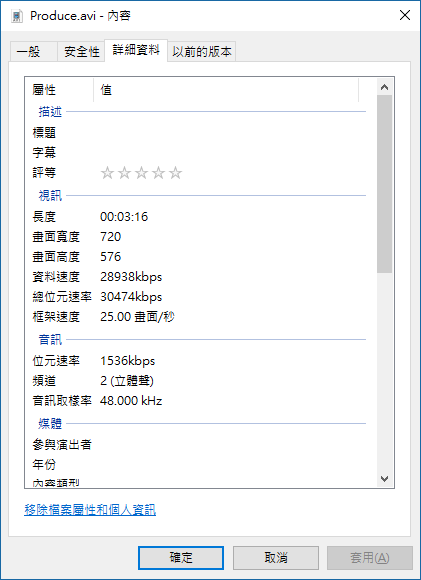Select the 長度 value 00:03:16

(x=124, y=216)
